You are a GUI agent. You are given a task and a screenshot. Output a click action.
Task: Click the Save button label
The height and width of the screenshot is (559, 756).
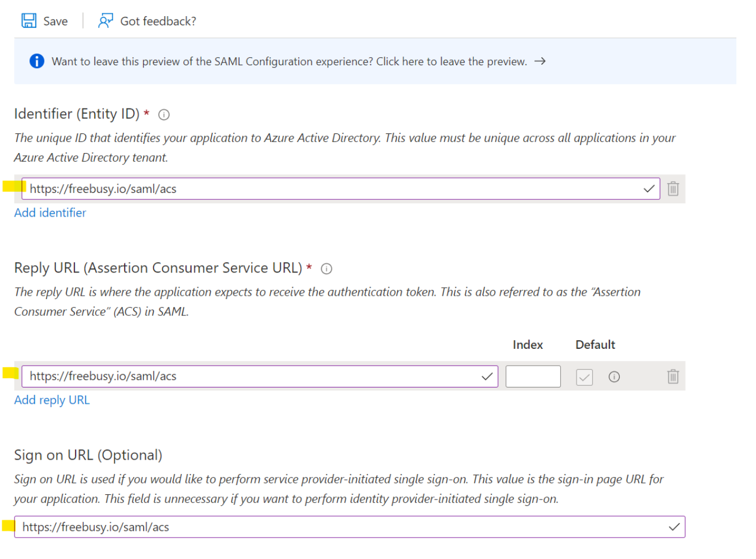coord(55,21)
